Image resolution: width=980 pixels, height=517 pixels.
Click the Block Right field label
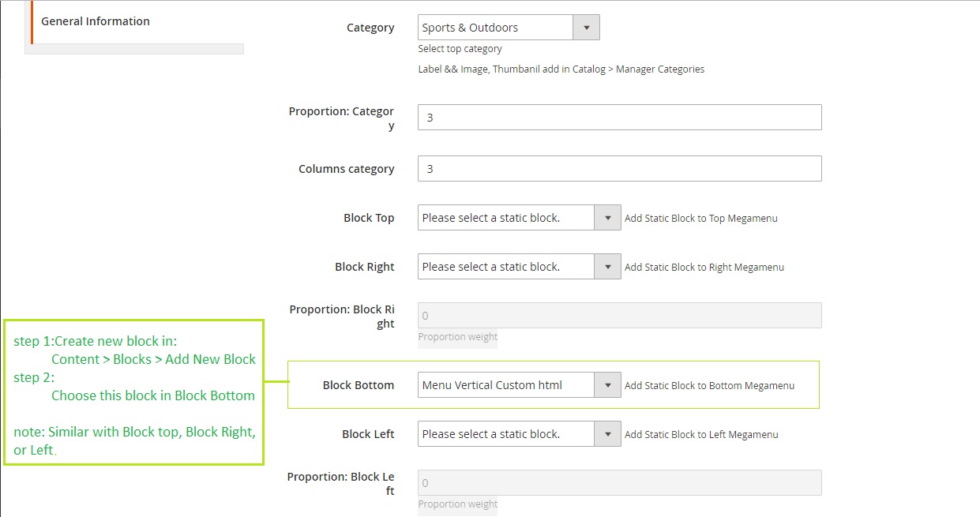[x=364, y=267]
